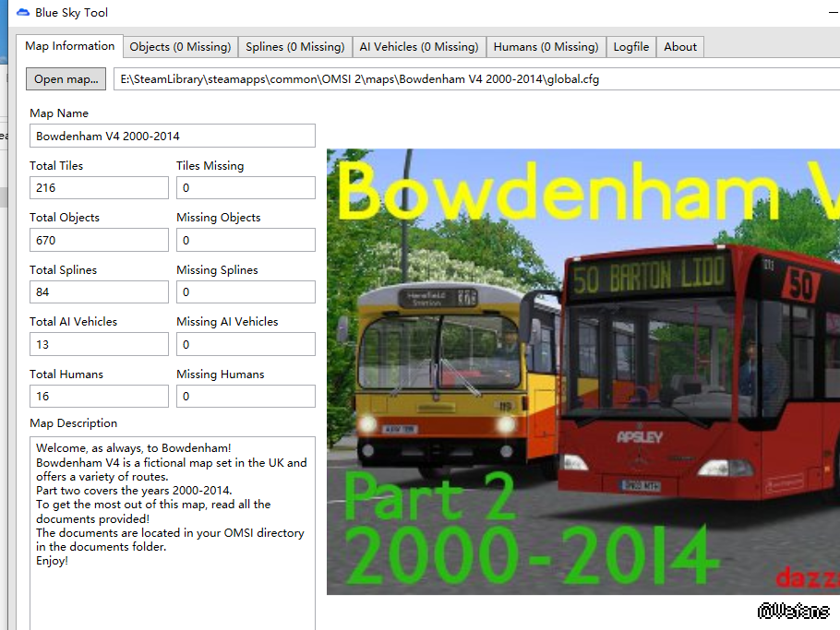Open the About tab

pyautogui.click(x=680, y=47)
